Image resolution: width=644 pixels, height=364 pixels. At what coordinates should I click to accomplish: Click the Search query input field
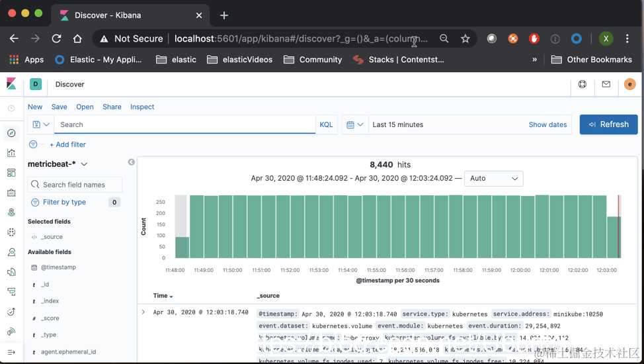tap(185, 124)
